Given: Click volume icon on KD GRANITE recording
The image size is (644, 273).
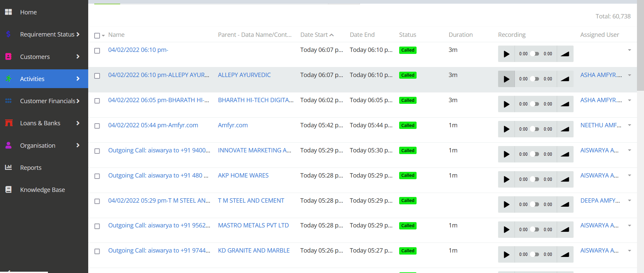Looking at the screenshot, I should tap(565, 255).
